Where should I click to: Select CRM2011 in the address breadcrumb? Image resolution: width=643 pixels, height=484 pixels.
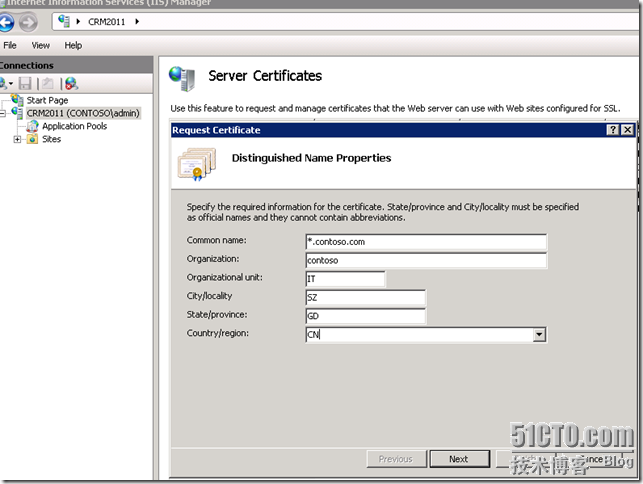(x=107, y=22)
